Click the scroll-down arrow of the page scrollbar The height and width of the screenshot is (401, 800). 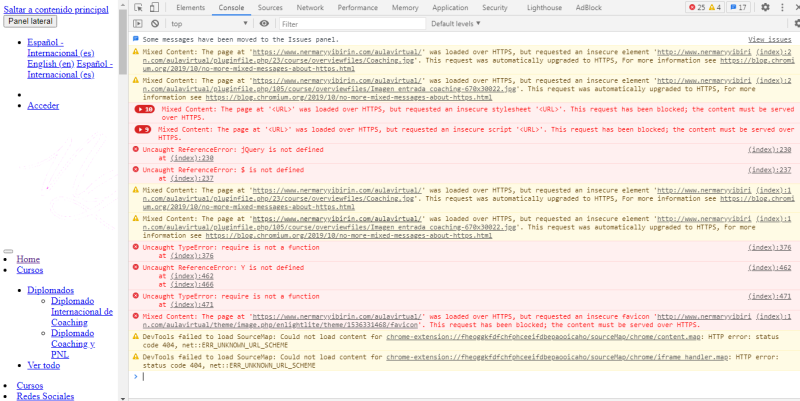(123, 397)
